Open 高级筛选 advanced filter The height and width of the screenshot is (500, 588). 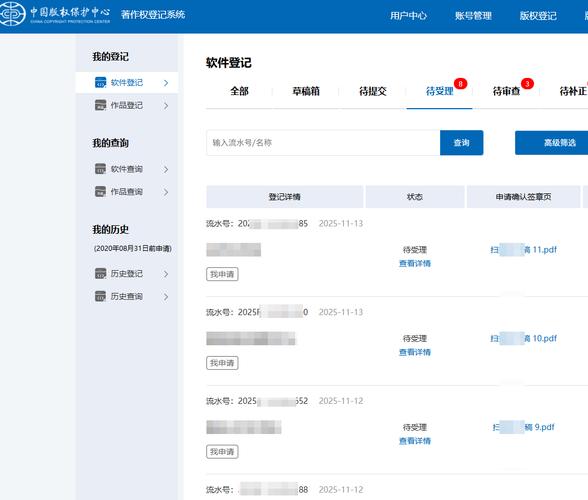coord(552,143)
